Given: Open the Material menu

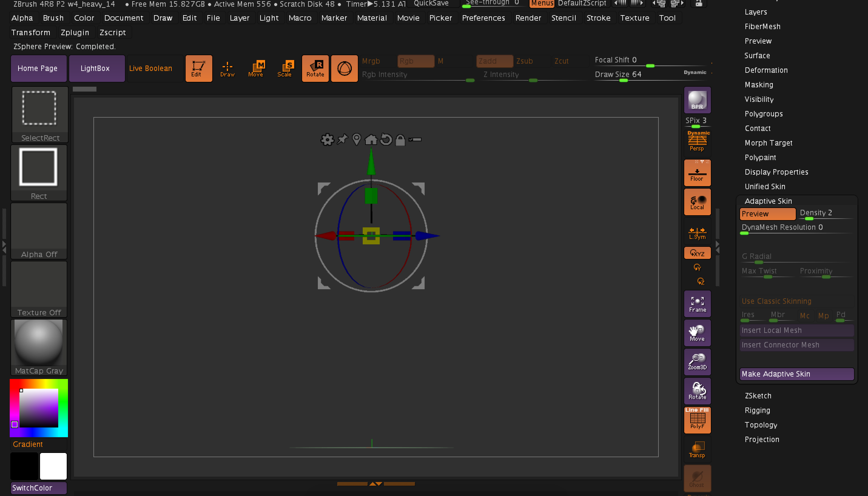Looking at the screenshot, I should 373,18.
